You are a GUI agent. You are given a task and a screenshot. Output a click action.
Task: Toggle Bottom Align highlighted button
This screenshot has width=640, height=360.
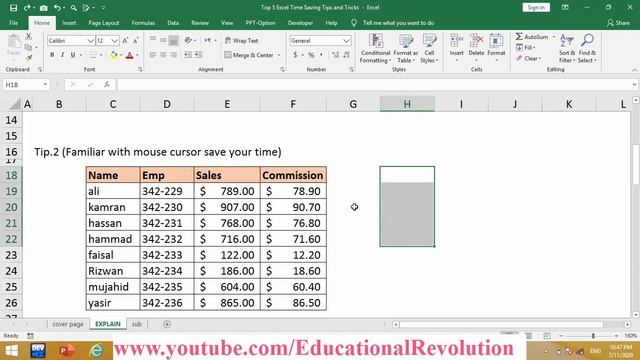(x=173, y=40)
